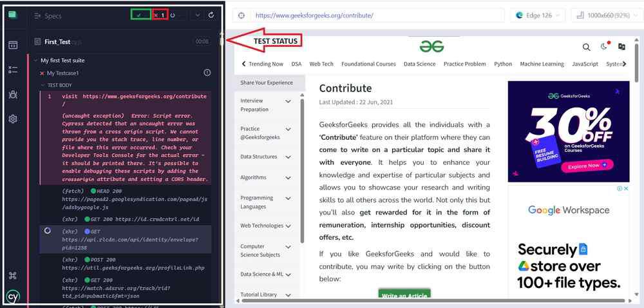The image size is (644, 308).
Task: Click the page's horizontal scrollbar
Action: click(x=433, y=301)
